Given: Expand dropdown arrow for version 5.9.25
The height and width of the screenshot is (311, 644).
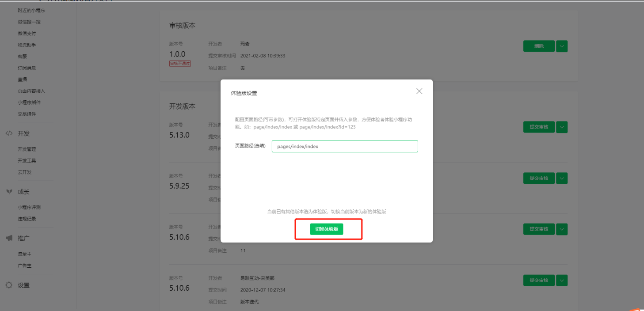Looking at the screenshot, I should coord(562,178).
